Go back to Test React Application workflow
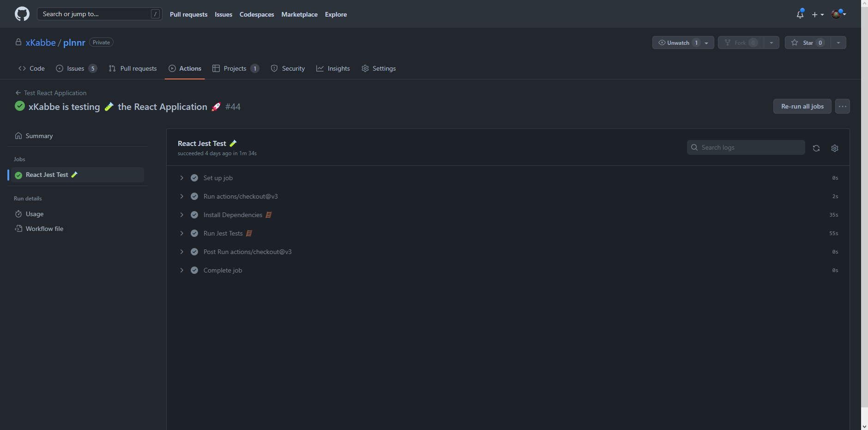Image resolution: width=868 pixels, height=430 pixels. tap(51, 93)
